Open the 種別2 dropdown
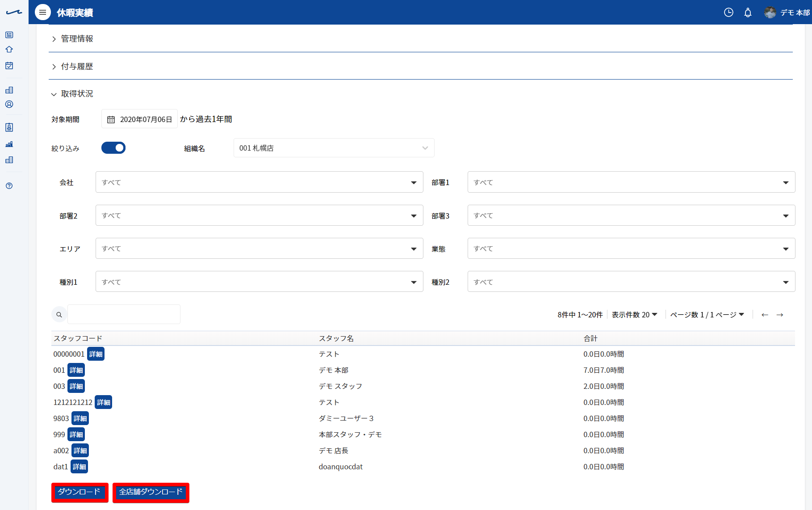The image size is (812, 510). pos(631,282)
